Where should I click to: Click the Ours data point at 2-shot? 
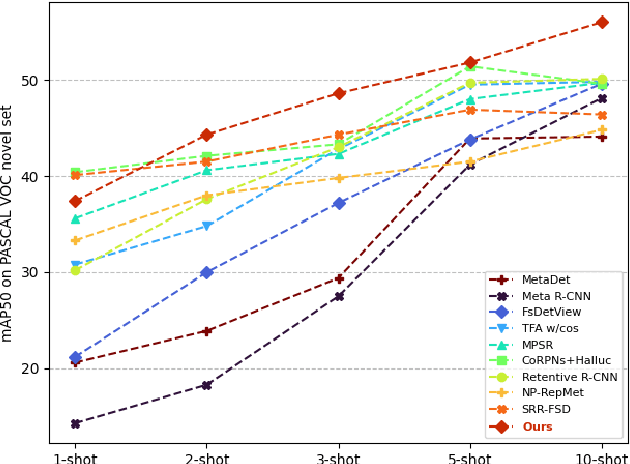point(207,135)
